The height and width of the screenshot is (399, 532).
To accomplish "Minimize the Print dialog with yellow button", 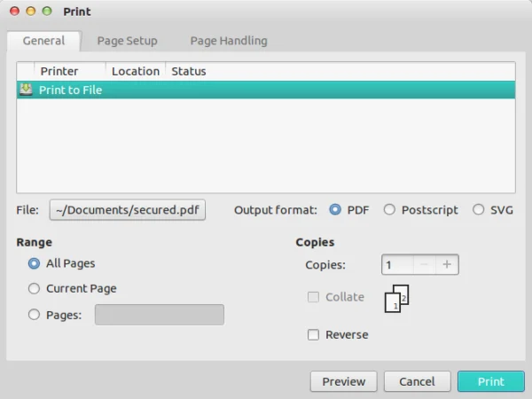I will (x=31, y=12).
